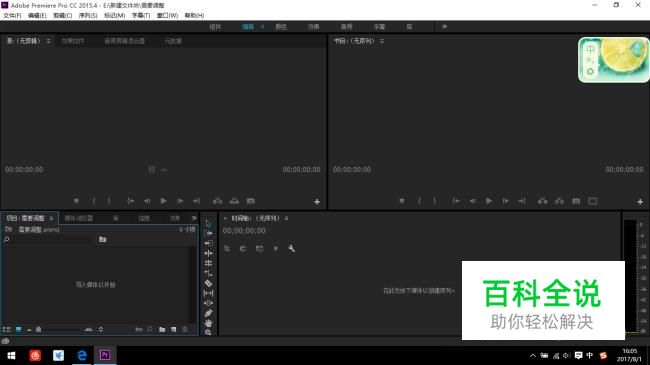Click Automate to Sequence icon
650x365 pixels.
click(x=139, y=329)
